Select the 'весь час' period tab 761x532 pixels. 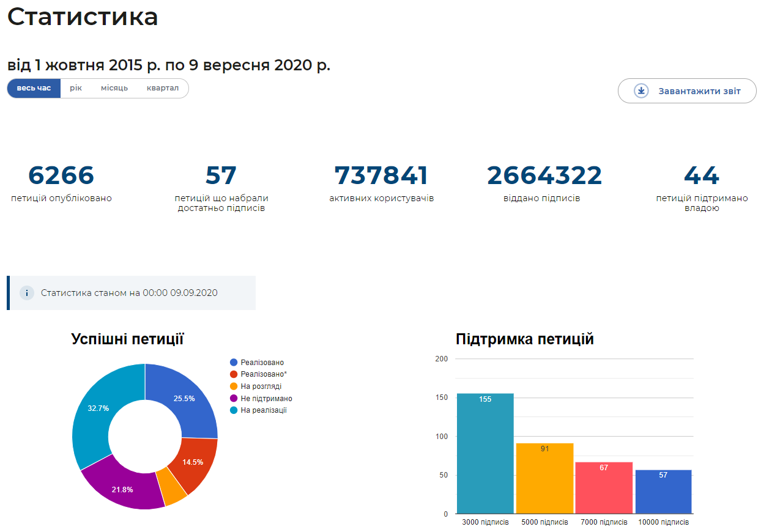[x=34, y=88]
